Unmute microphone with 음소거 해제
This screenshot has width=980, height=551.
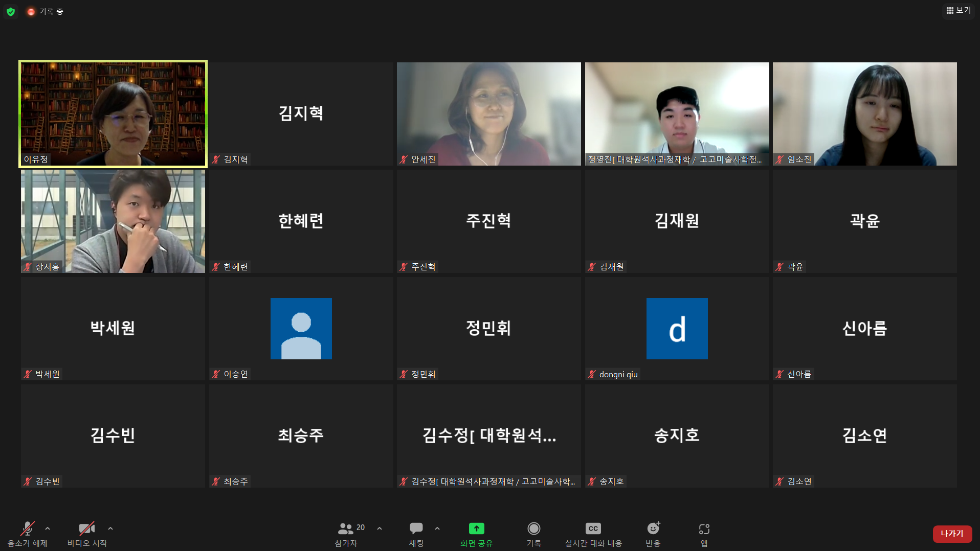point(27,534)
